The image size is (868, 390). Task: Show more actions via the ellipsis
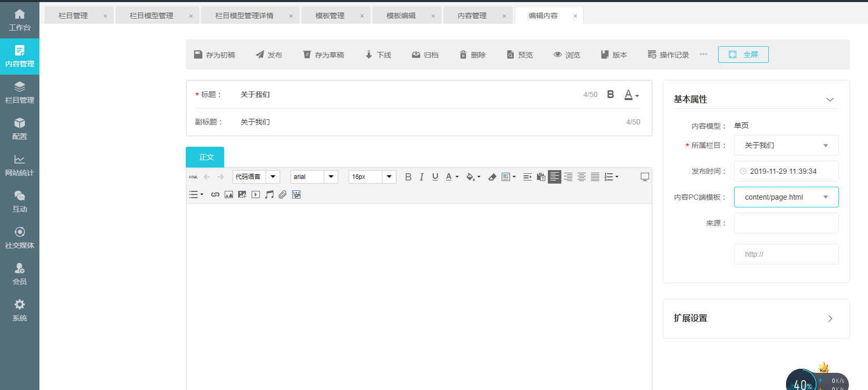click(x=704, y=54)
